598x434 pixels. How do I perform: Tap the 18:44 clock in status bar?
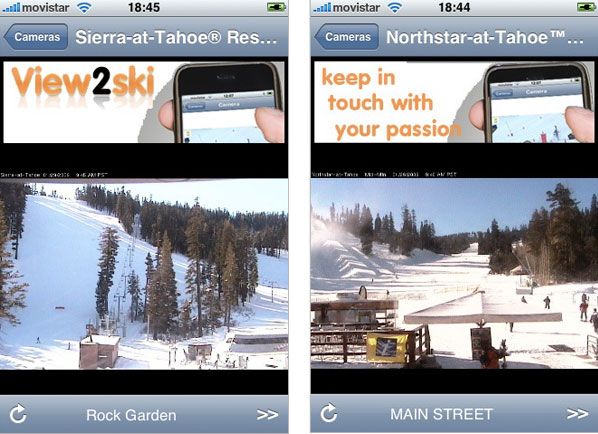454,7
